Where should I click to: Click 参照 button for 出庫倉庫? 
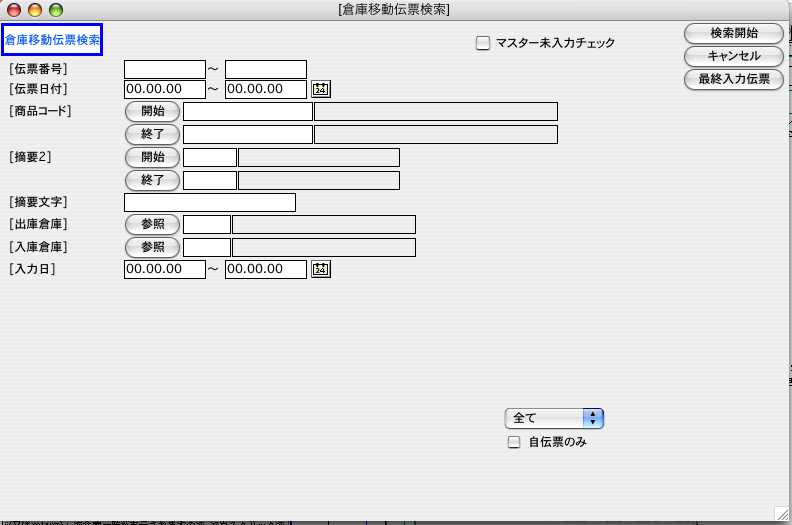pos(152,224)
